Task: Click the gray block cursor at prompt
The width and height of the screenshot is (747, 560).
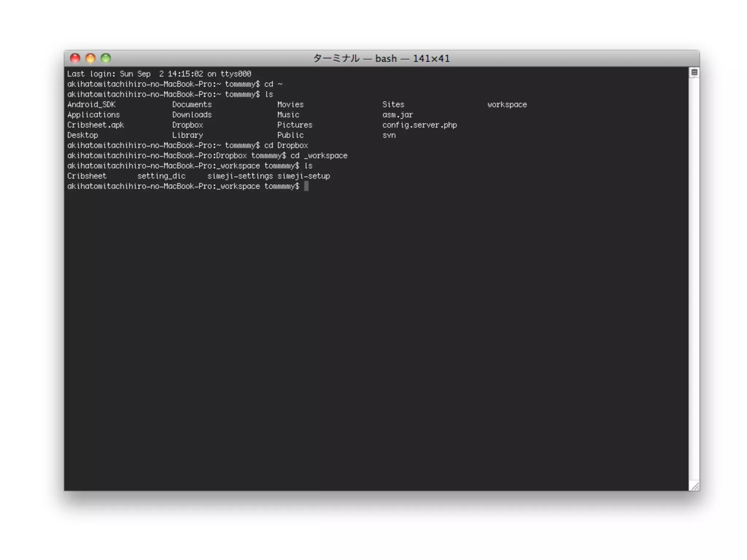Action: [306, 186]
